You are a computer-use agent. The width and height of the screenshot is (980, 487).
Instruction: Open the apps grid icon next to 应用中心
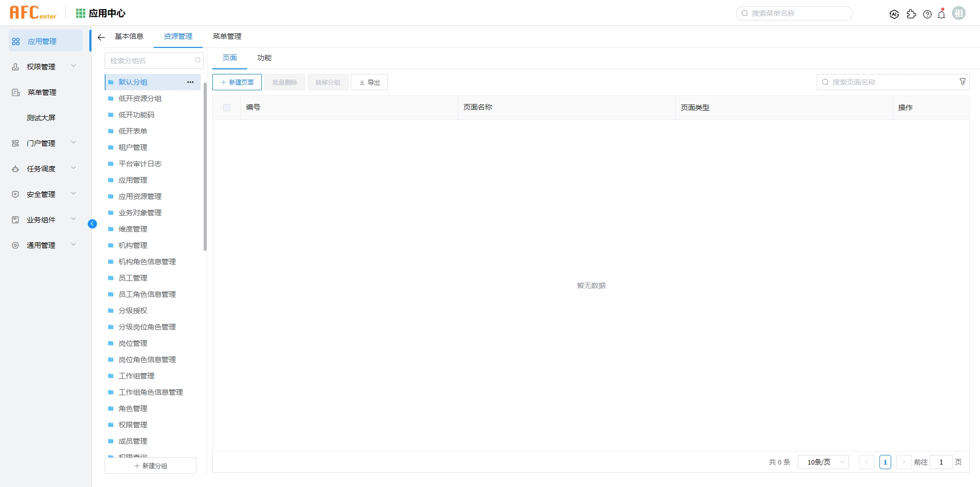80,13
